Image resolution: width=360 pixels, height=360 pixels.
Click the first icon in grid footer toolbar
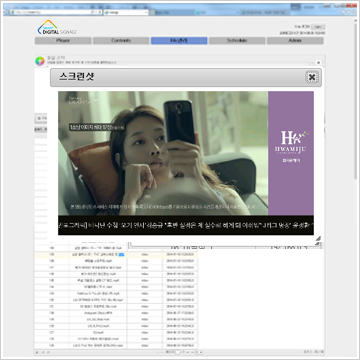tap(37, 352)
